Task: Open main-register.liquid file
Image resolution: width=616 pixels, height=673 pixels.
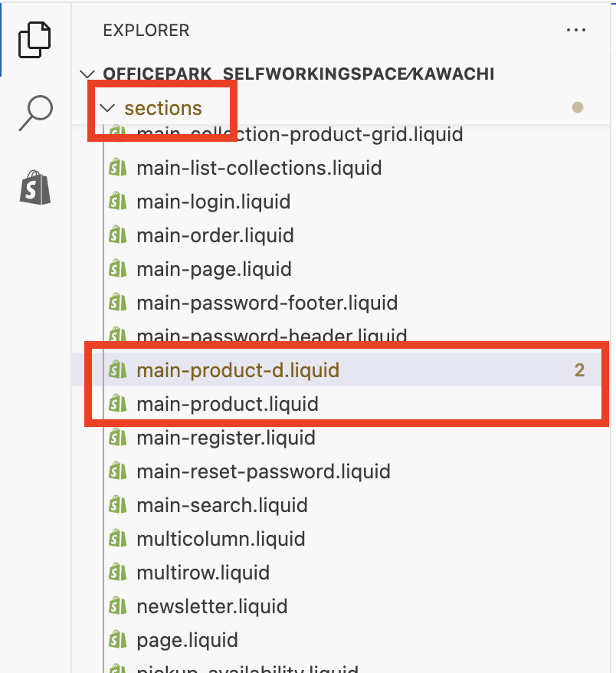Action: pyautogui.click(x=225, y=438)
